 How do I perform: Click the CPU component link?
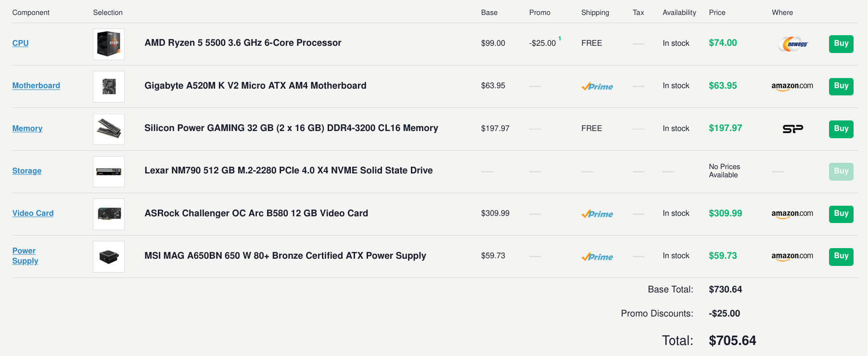(x=20, y=43)
